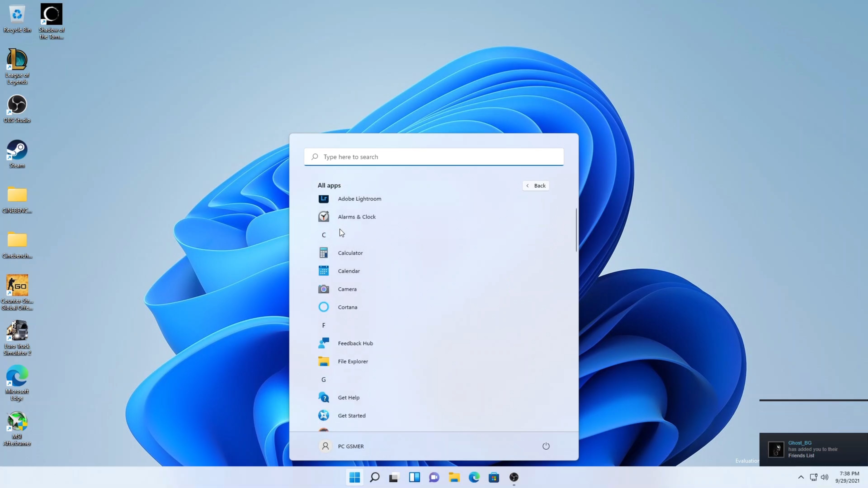This screenshot has width=868, height=488.
Task: Open the Get Help app
Action: (x=433, y=397)
